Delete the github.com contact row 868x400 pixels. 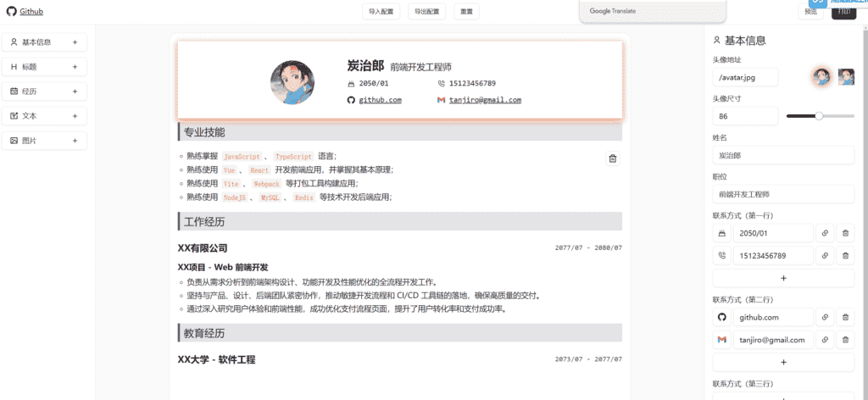click(x=845, y=318)
